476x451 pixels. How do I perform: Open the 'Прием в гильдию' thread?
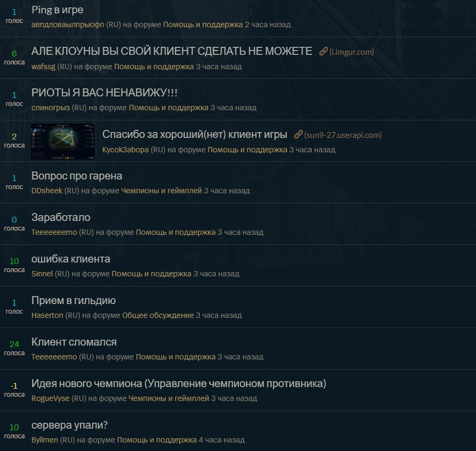pos(74,300)
